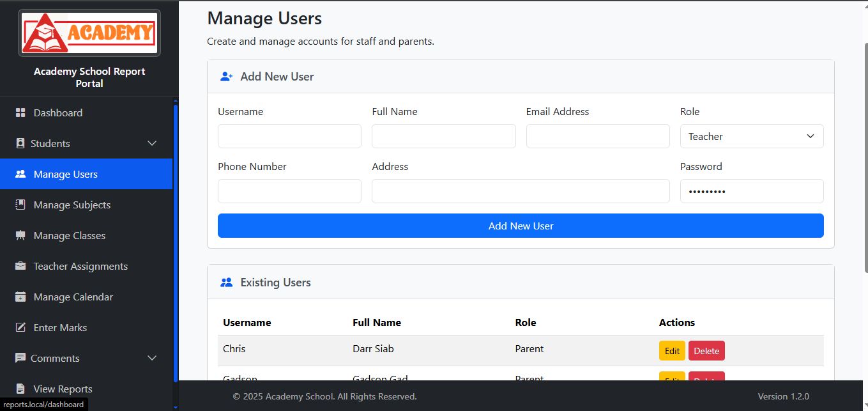Click the Manage Calendar icon

[x=20, y=297]
